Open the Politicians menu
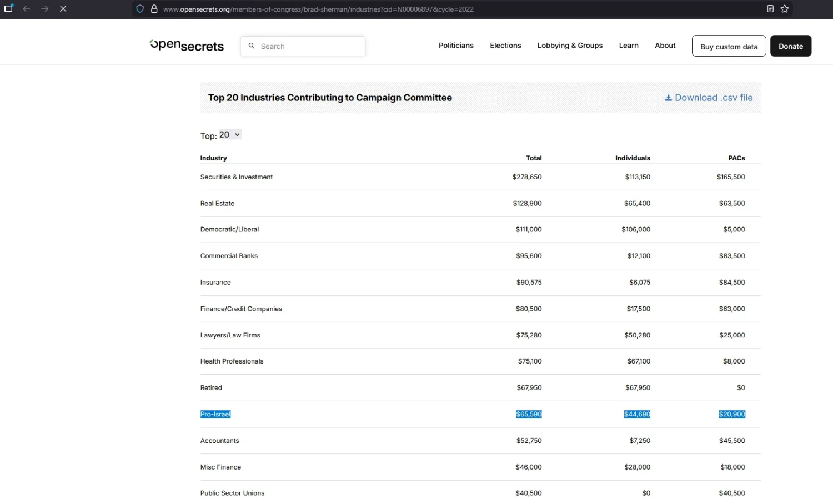The height and width of the screenshot is (504, 833). coord(456,46)
